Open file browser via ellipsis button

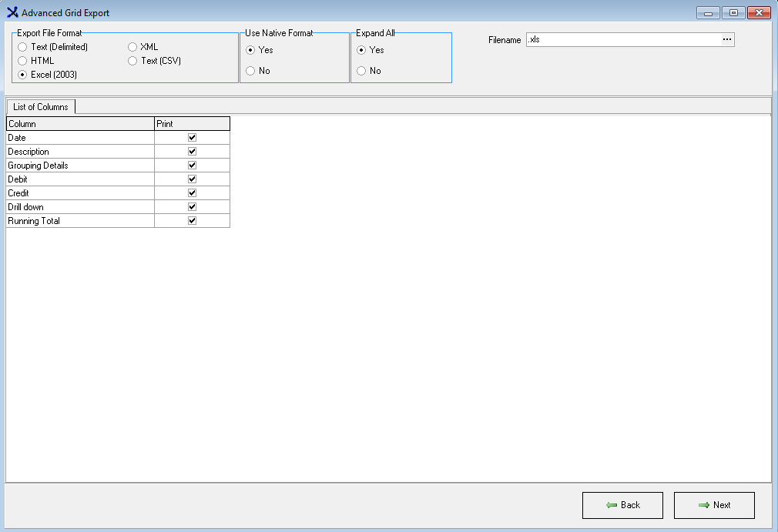[x=726, y=40]
